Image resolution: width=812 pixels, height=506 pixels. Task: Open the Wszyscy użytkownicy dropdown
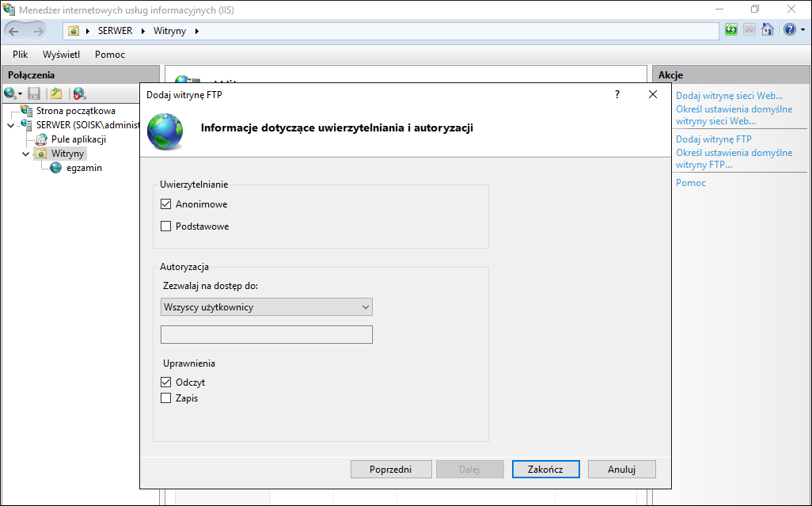click(x=267, y=307)
